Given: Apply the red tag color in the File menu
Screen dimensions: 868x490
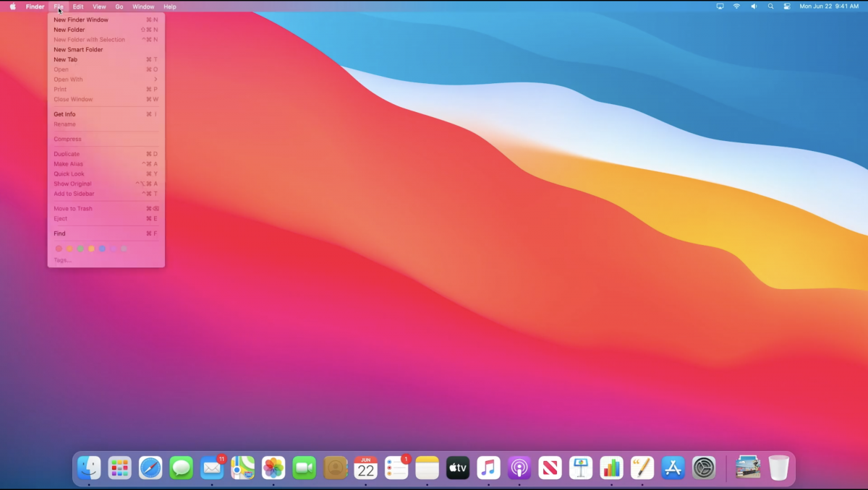Looking at the screenshot, I should [x=59, y=248].
